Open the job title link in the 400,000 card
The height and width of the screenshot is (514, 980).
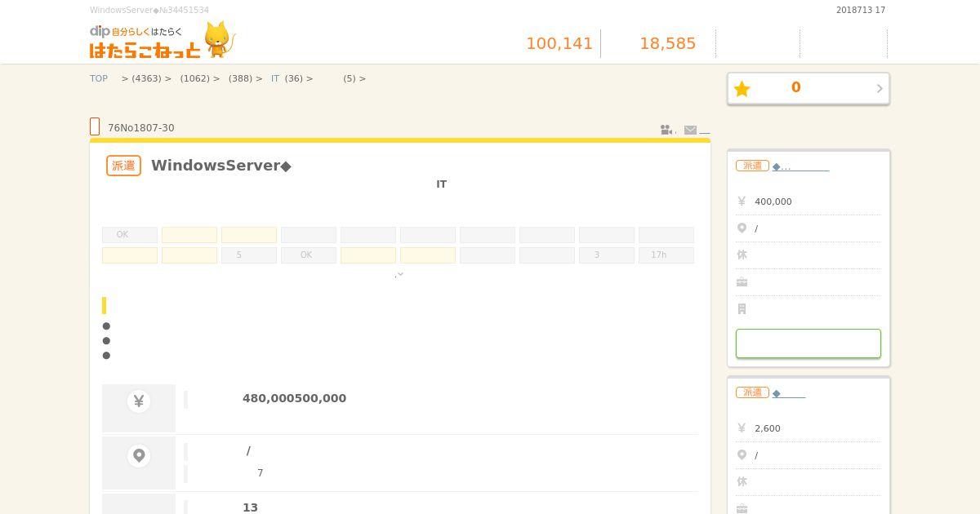[x=800, y=166]
